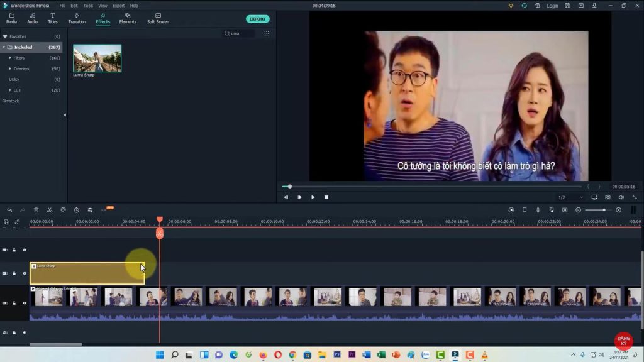Click the Delete (trash) icon above timeline
The height and width of the screenshot is (362, 644).
(36, 209)
